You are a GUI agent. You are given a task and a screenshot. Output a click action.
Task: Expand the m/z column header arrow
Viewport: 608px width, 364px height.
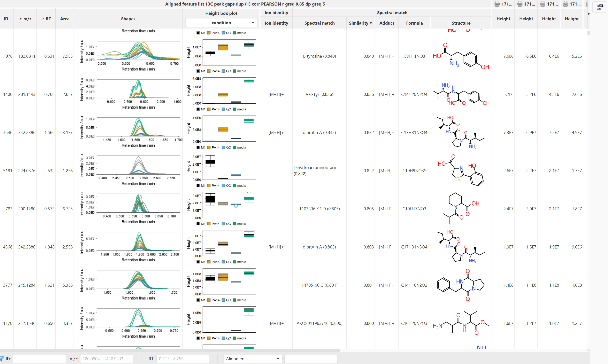click(x=21, y=19)
